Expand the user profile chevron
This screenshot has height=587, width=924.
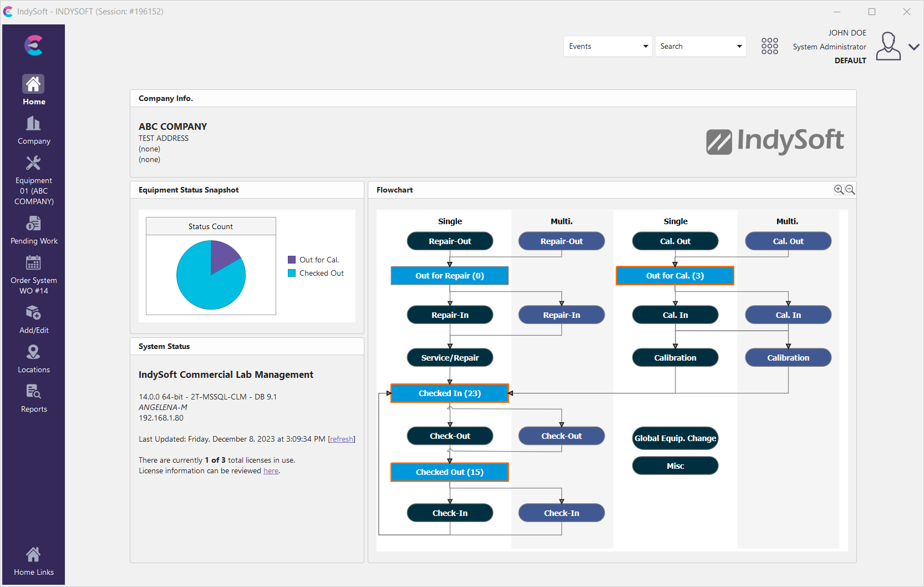[913, 47]
